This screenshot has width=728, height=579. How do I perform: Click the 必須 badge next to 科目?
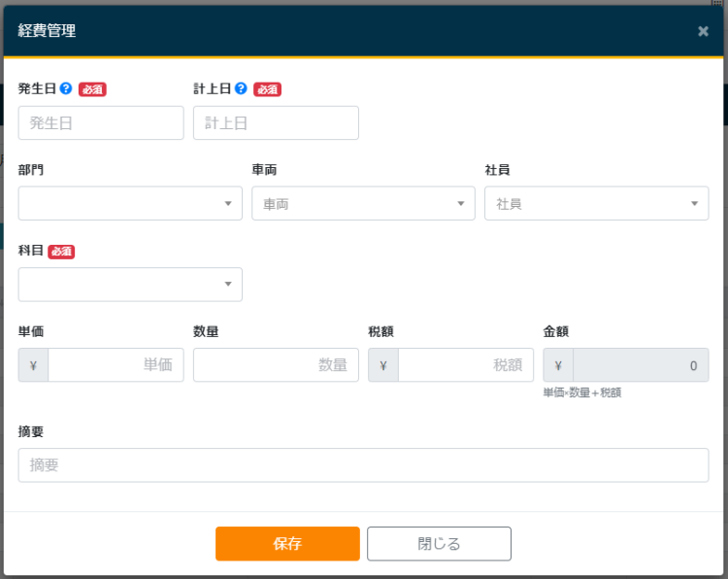[x=61, y=252]
